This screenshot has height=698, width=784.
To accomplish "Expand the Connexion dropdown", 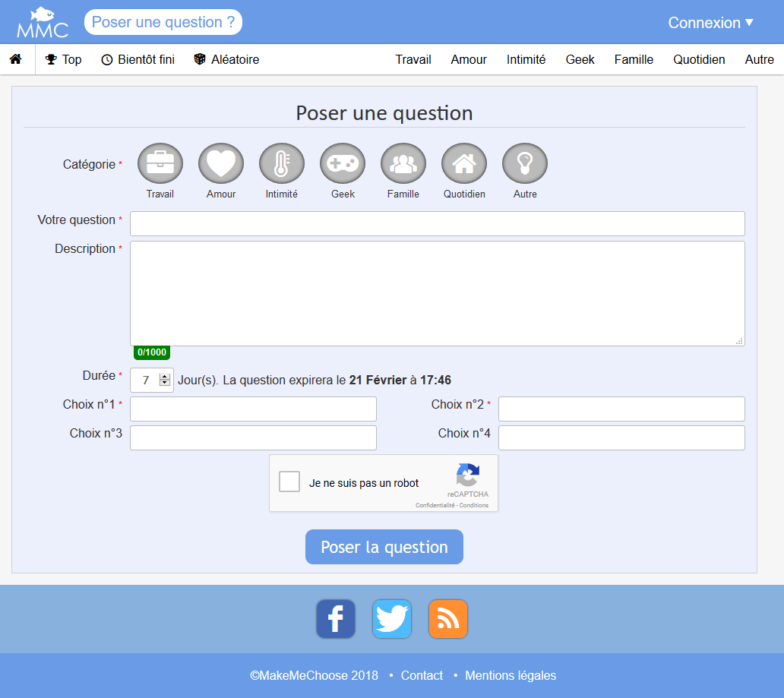I will click(710, 23).
